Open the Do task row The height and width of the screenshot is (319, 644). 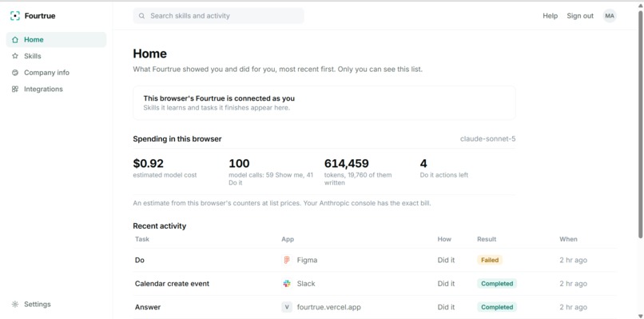pyautogui.click(x=375, y=260)
